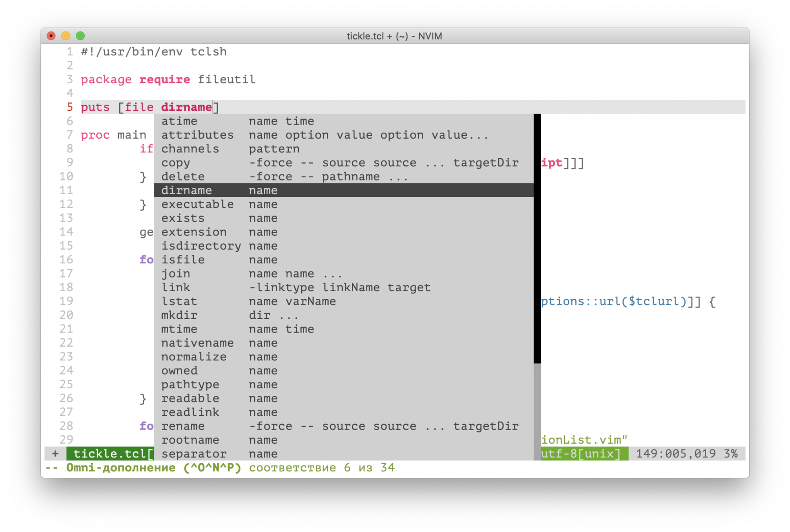Choose the readable completion entry

(344, 398)
